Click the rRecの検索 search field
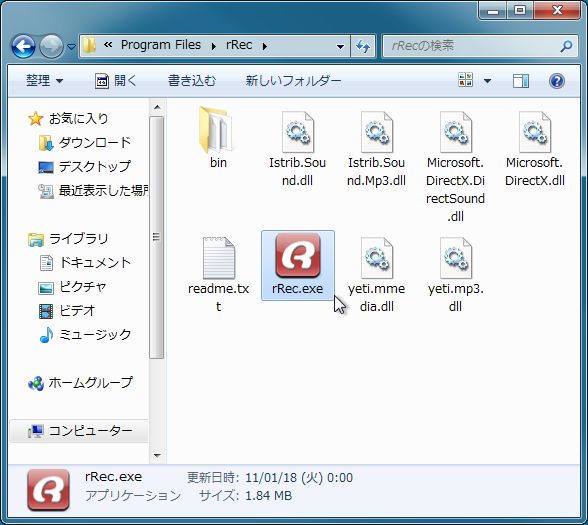 [473, 46]
